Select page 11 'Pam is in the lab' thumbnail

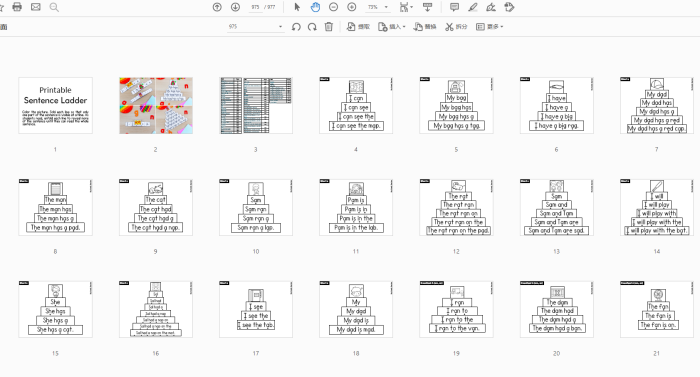click(356, 207)
